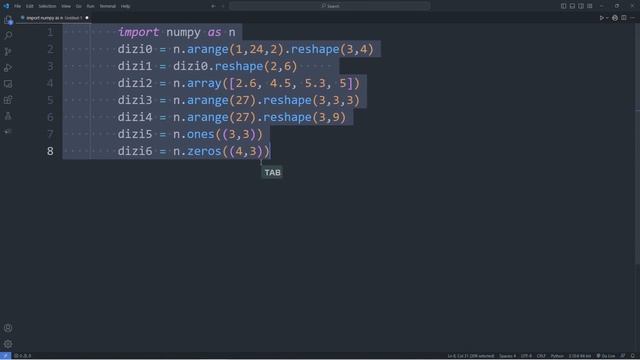Select the Python language mode
This screenshot has height=360, width=640.
557,356
